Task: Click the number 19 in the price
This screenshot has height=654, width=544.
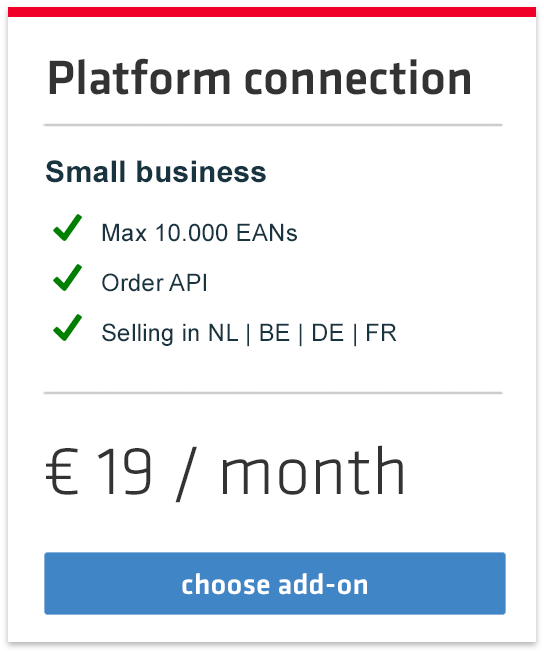Action: pyautogui.click(x=124, y=471)
